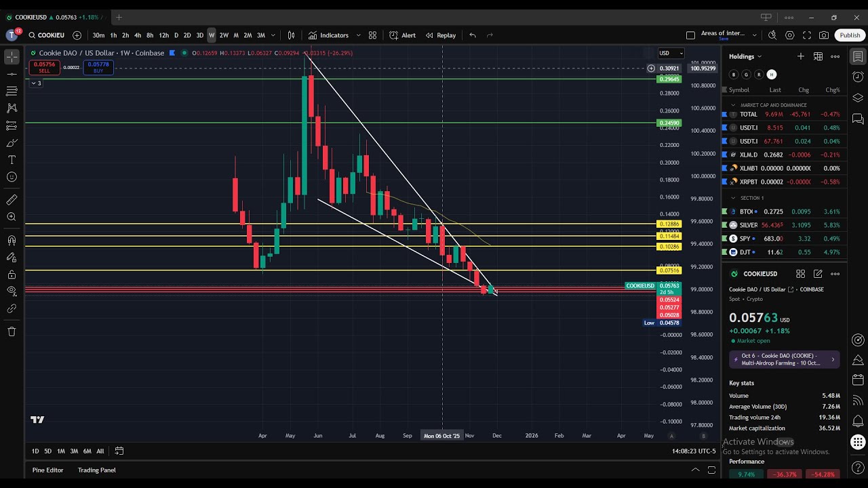868x488 pixels.
Task: Click the blue BUY 0.05778 button
Action: 98,67
